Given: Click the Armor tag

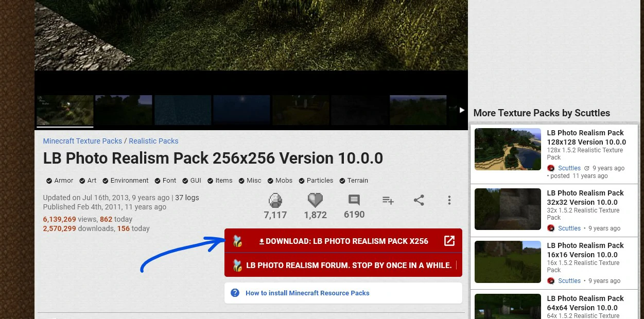Looking at the screenshot, I should (x=60, y=181).
